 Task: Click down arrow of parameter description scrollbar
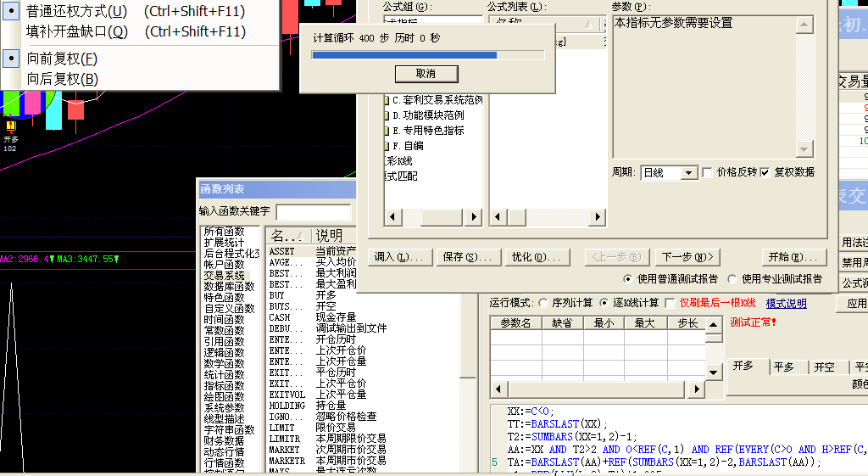click(804, 148)
